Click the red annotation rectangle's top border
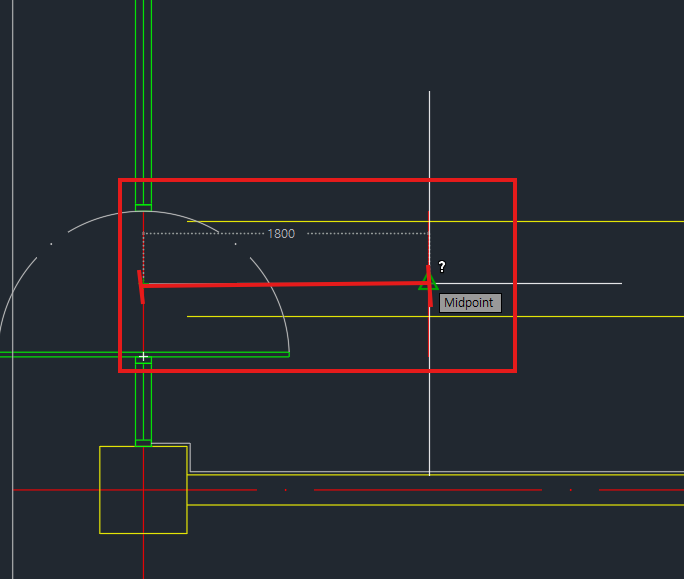Image resolution: width=684 pixels, height=579 pixels. [318, 180]
